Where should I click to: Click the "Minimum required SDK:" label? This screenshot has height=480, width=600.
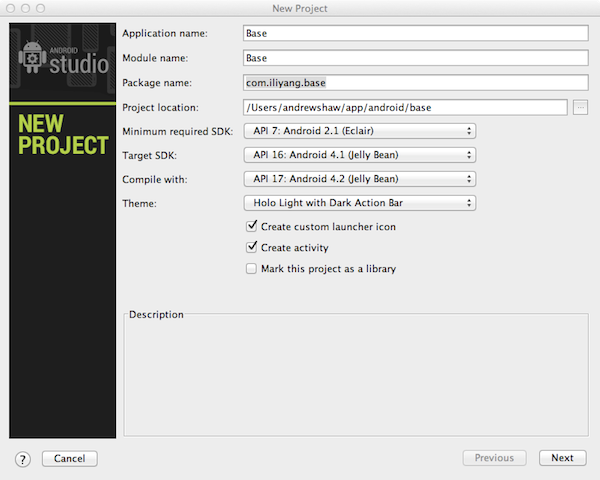(178, 131)
